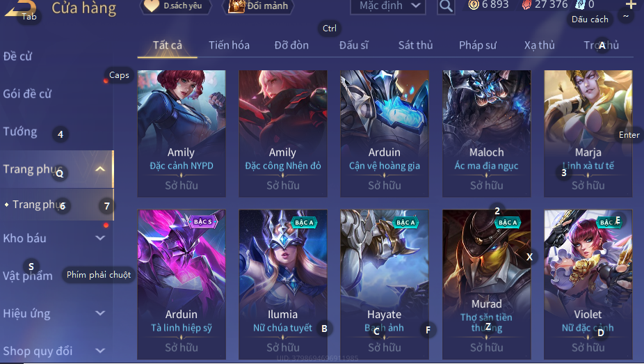Open the D.sách yêu heart wishlist
This screenshot has height=364, width=644.
pos(177,6)
